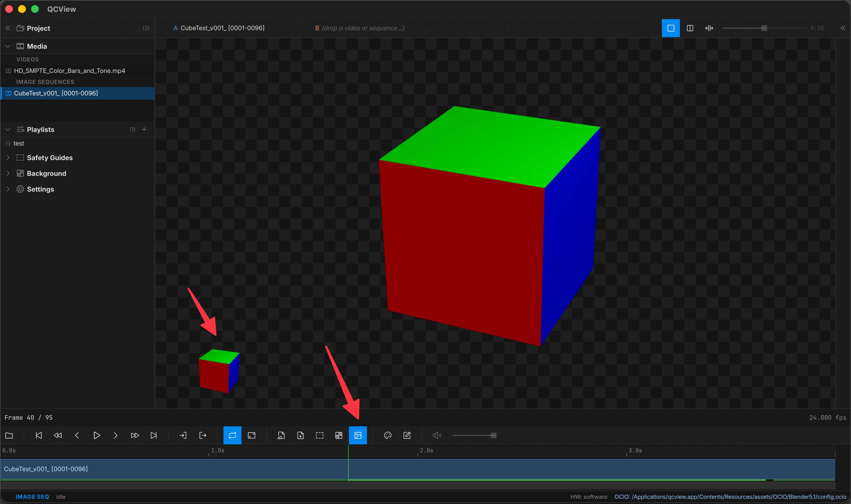Start playback with the Play button
Screen dimensions: 851x504
(x=97, y=435)
